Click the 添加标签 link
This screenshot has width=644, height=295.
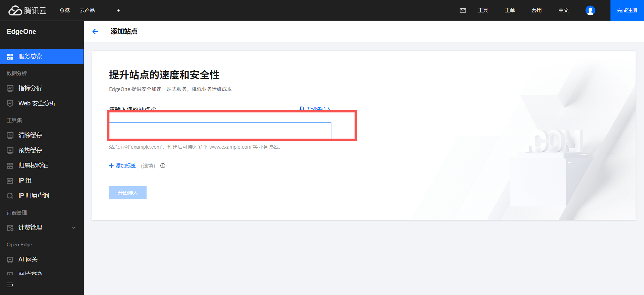(x=126, y=166)
